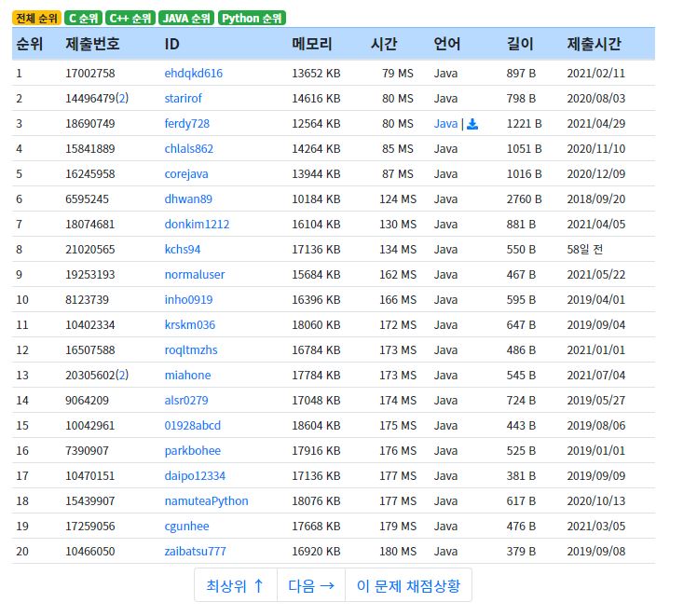Open user profile dhwan89

tap(188, 199)
